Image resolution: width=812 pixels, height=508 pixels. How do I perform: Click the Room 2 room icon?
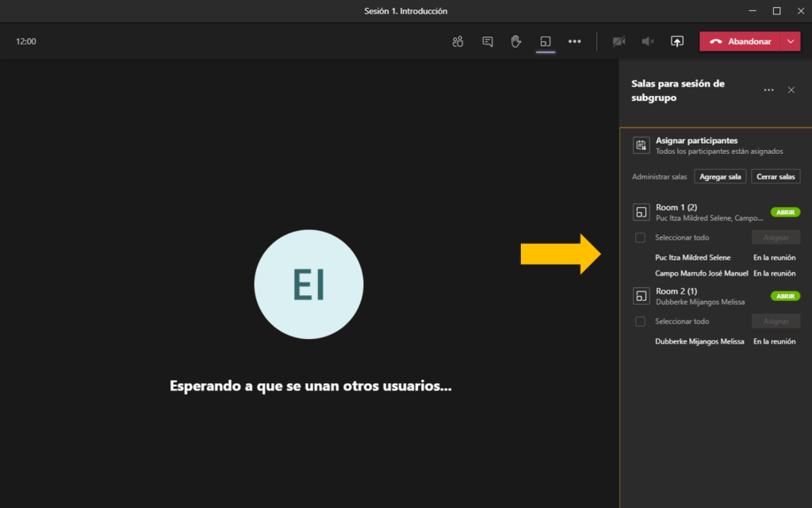click(641, 296)
